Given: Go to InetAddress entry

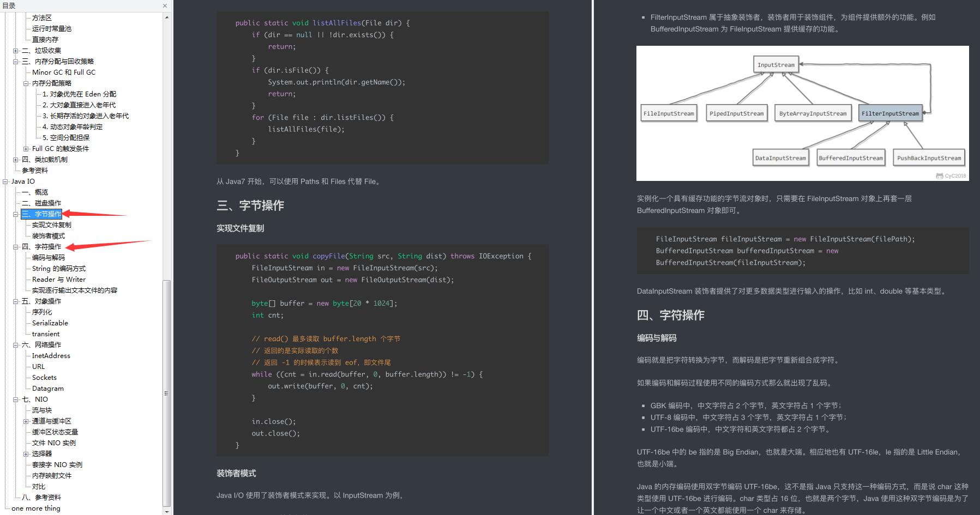Looking at the screenshot, I should pyautogui.click(x=51, y=356).
